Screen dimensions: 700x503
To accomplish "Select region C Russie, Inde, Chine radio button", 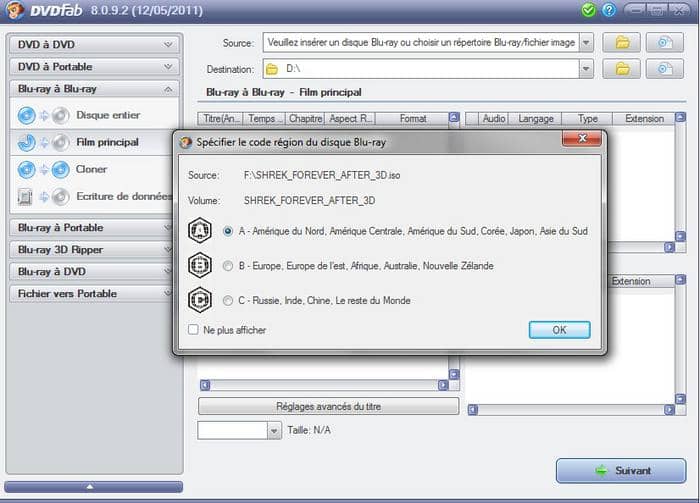I will pyautogui.click(x=229, y=300).
